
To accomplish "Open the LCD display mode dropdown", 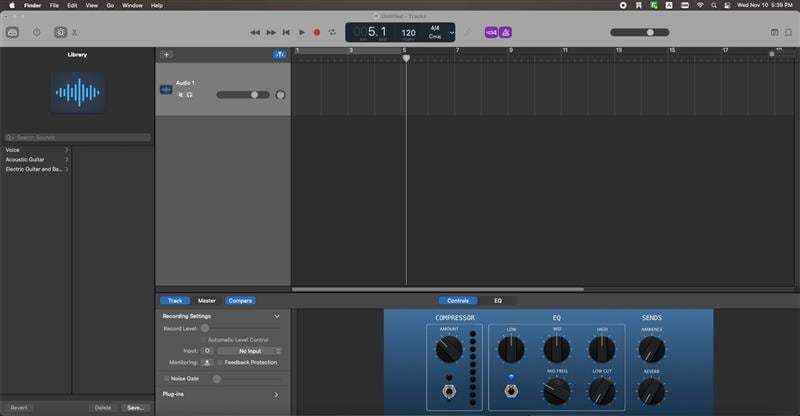I will 452,33.
